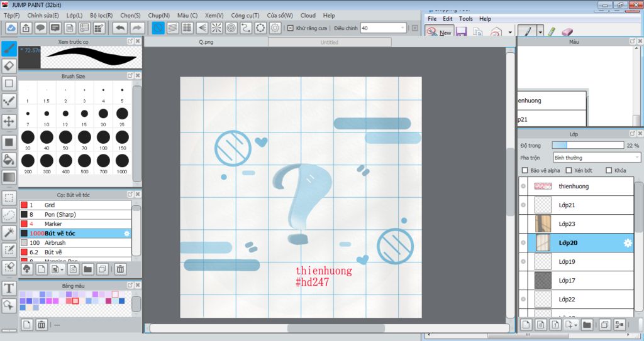
Task: Pick brush size 25
Action: pos(122,116)
